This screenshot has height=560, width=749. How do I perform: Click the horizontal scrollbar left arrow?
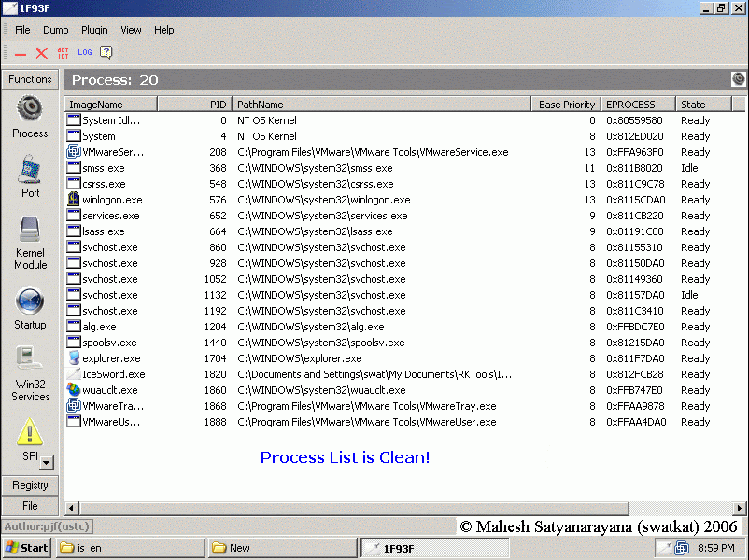[x=72, y=508]
